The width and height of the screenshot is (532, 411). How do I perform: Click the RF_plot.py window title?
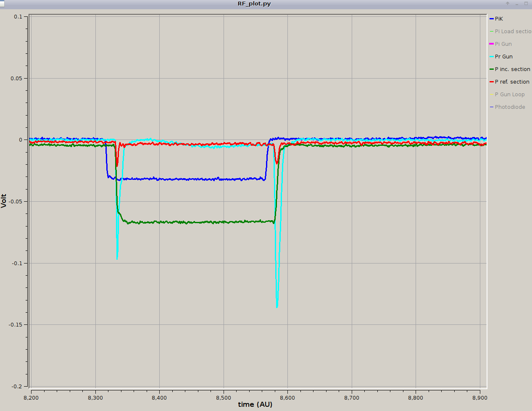coord(254,4)
